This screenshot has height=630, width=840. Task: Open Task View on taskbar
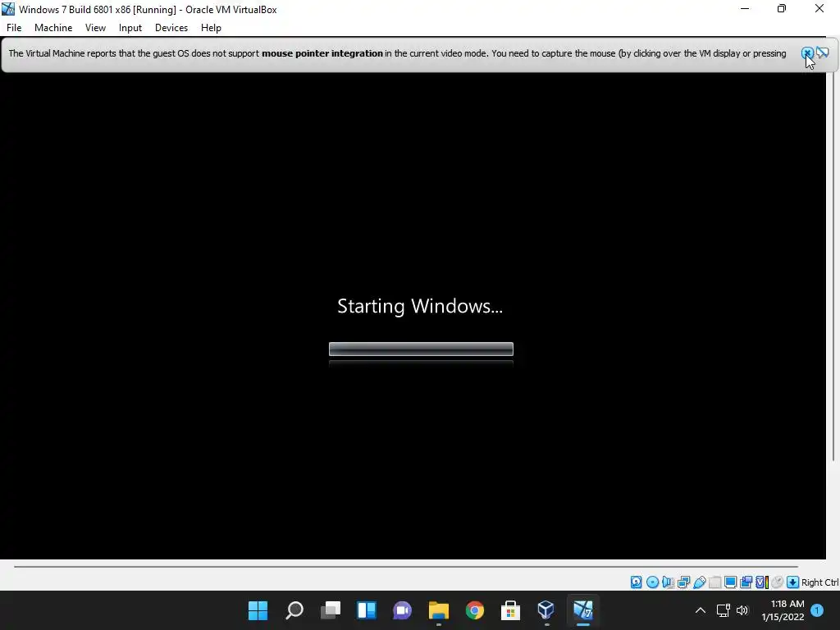tap(331, 610)
